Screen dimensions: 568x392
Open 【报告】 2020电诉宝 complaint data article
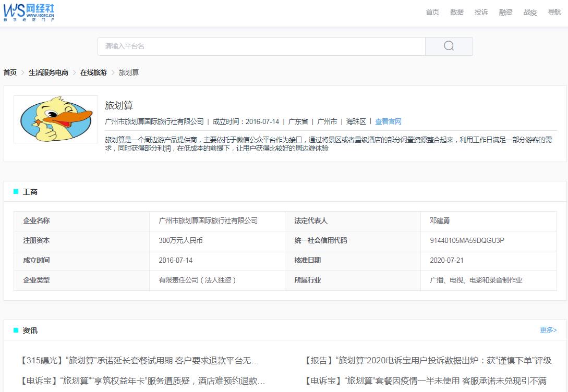point(428,360)
